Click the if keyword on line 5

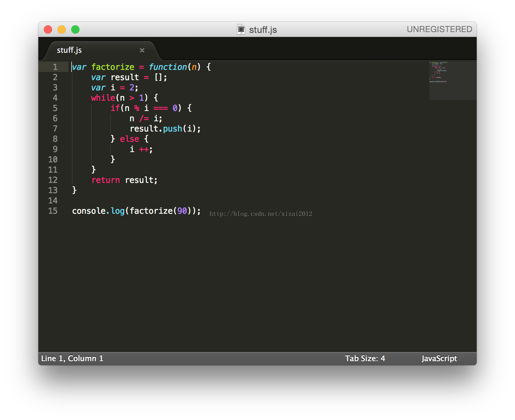(115, 108)
